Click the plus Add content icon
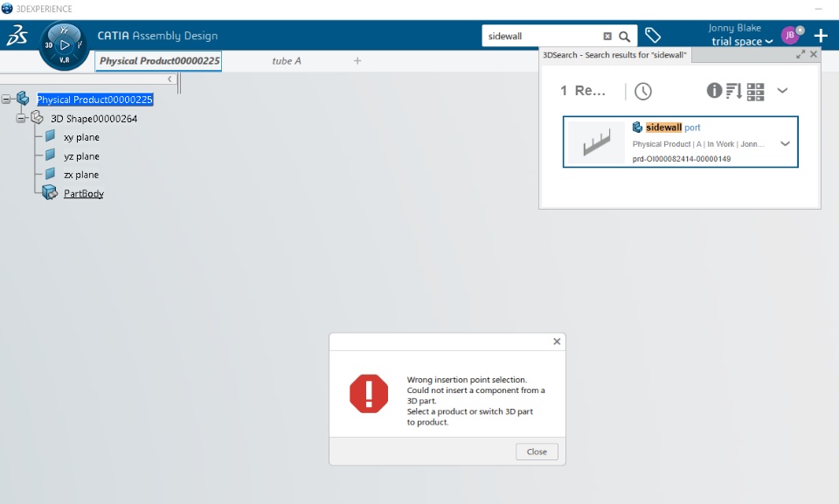839x504 pixels. coord(821,36)
